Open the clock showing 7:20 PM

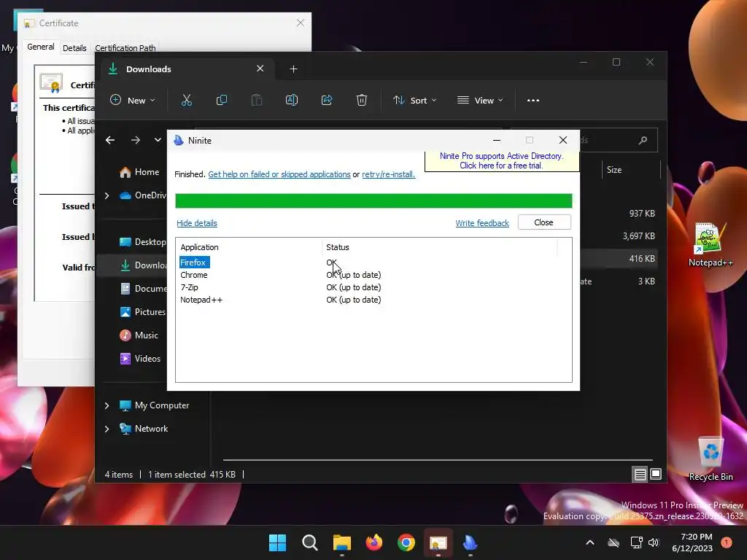[x=692, y=542]
